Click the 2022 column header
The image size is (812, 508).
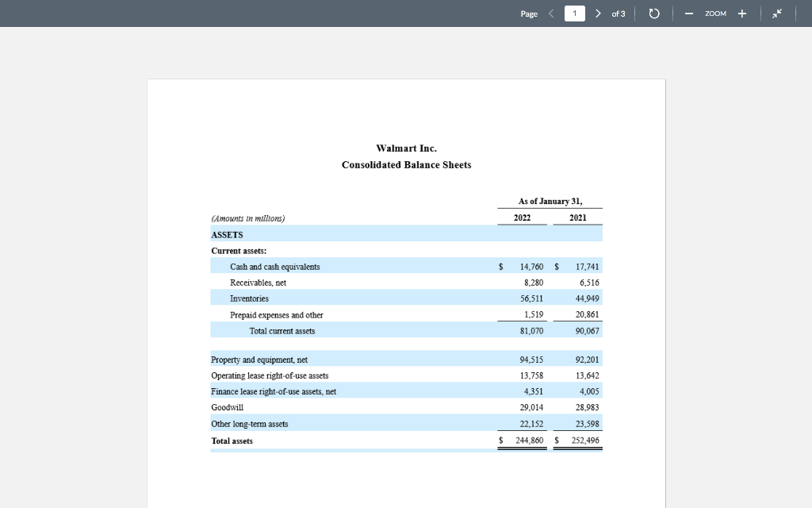521,217
